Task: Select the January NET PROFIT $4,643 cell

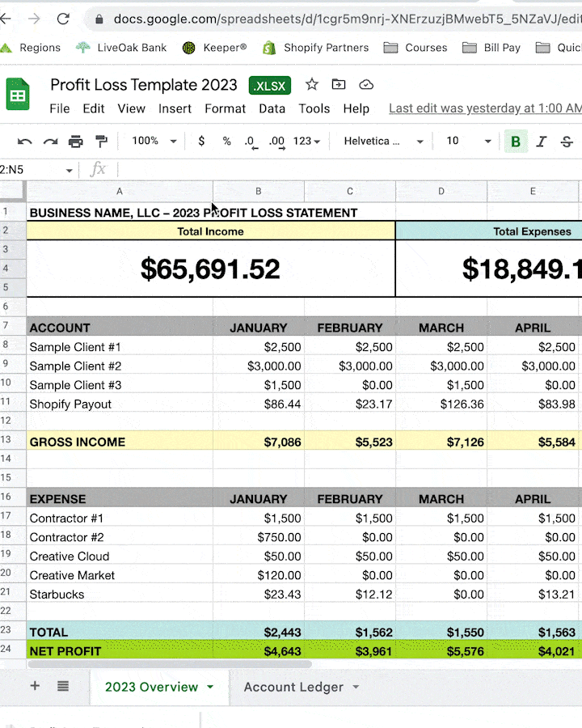Action: click(259, 651)
